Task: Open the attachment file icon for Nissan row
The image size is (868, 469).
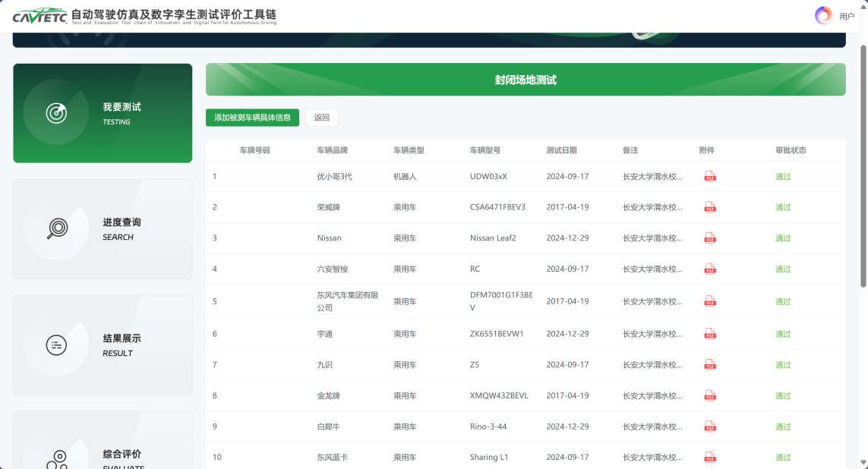Action: click(710, 238)
